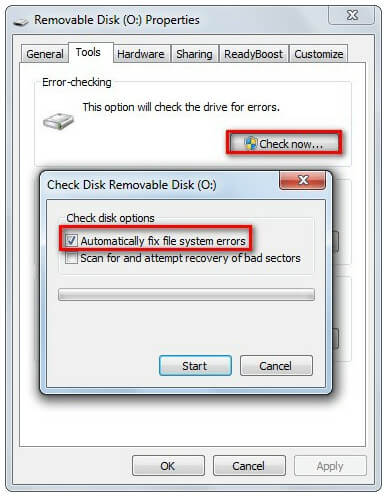
Task: Click the Check now button
Action: click(284, 143)
